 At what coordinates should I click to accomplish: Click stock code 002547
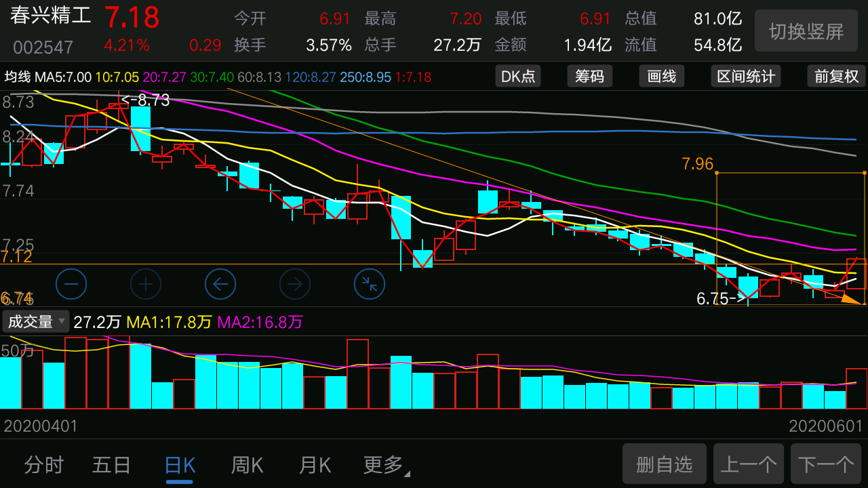click(43, 47)
